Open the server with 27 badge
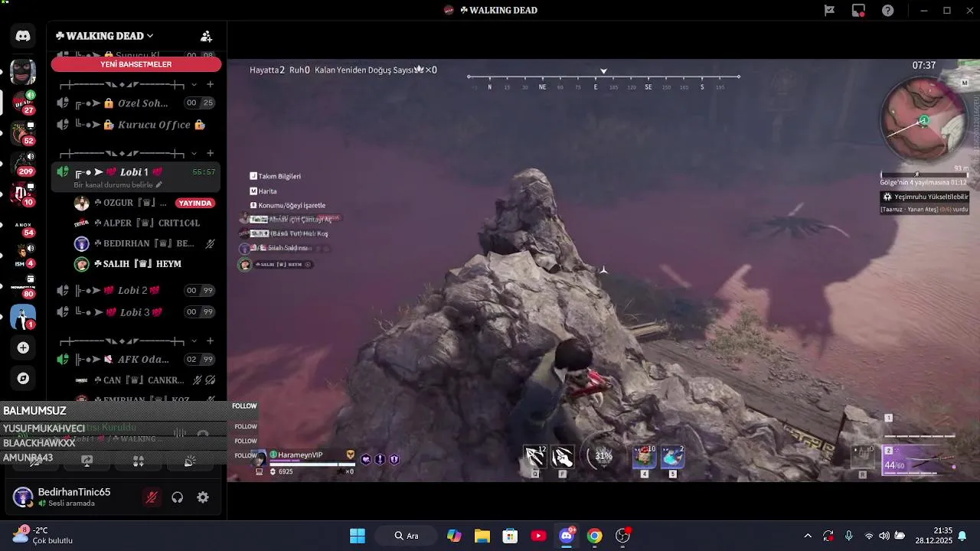Image resolution: width=980 pixels, height=551 pixels. pyautogui.click(x=23, y=102)
